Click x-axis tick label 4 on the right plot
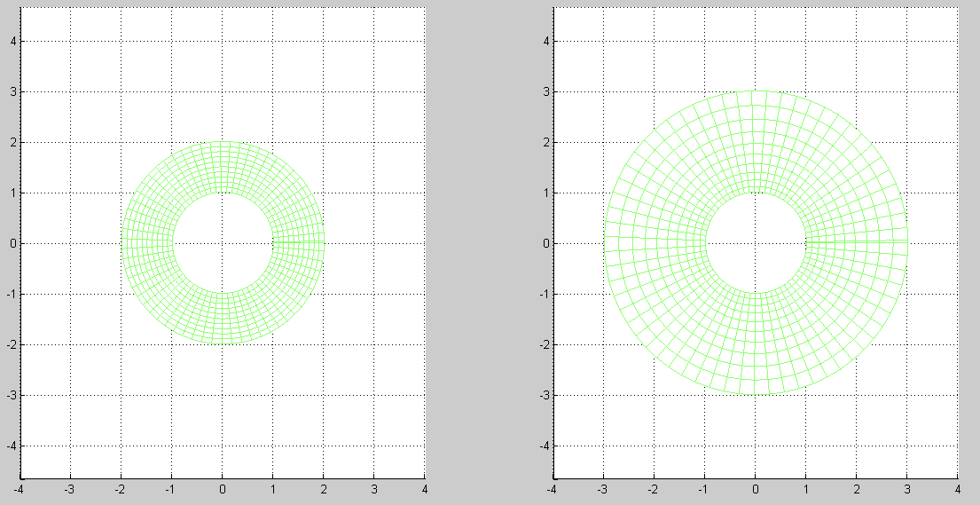980x505 pixels. [958, 489]
